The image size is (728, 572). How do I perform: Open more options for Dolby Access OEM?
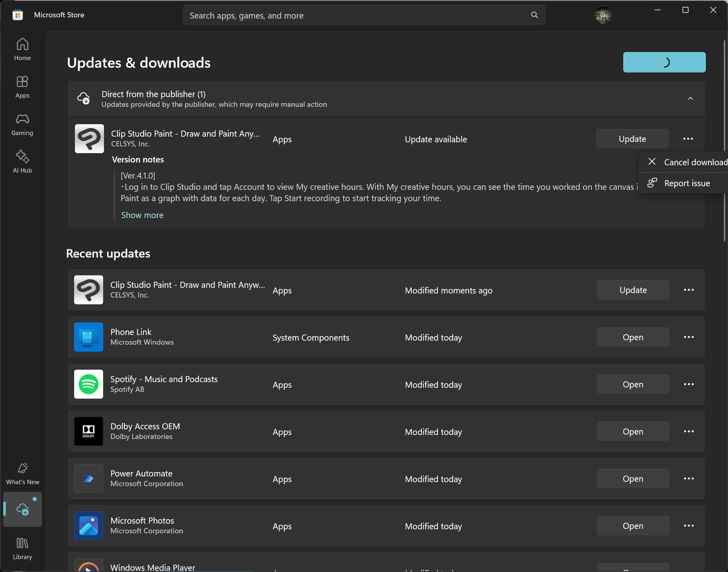[x=689, y=431]
